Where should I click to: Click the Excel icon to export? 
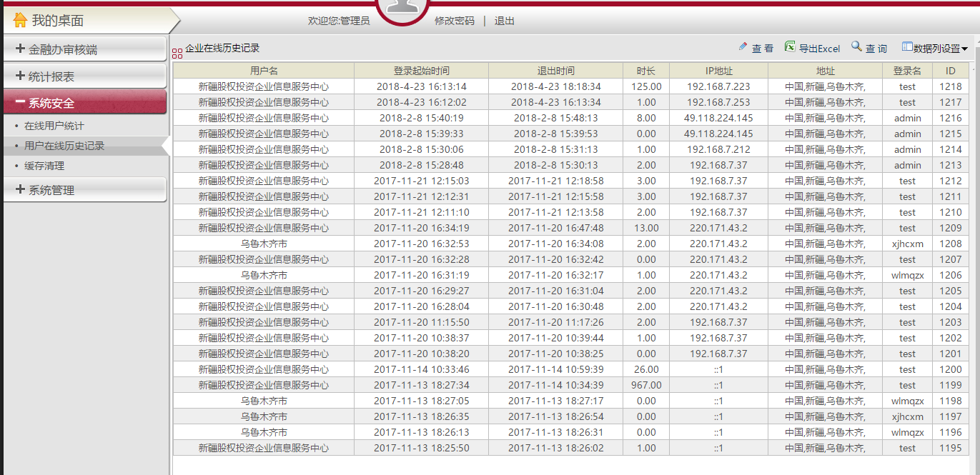pyautogui.click(x=790, y=47)
